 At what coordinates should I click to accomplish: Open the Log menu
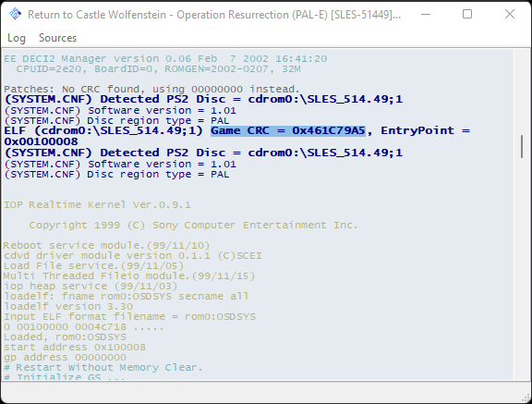coord(17,38)
